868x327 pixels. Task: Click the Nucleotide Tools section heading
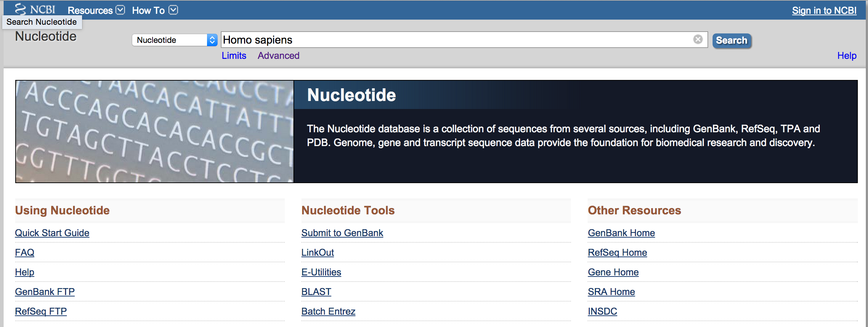pos(348,210)
